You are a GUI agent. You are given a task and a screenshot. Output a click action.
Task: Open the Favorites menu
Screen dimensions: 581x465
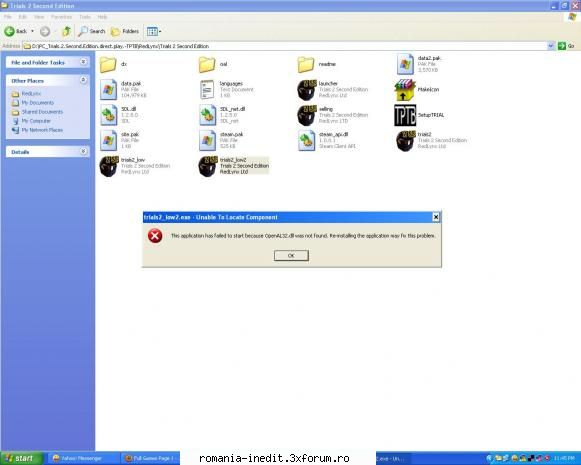click(62, 17)
